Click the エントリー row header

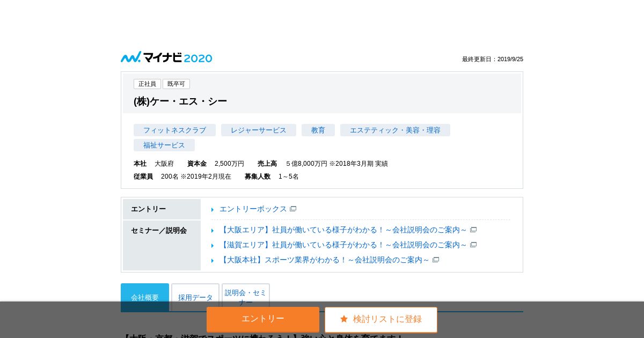[x=162, y=209]
